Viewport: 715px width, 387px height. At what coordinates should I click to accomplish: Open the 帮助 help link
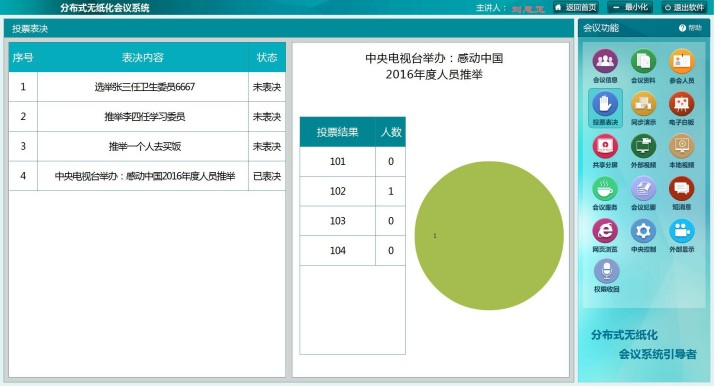(690, 28)
